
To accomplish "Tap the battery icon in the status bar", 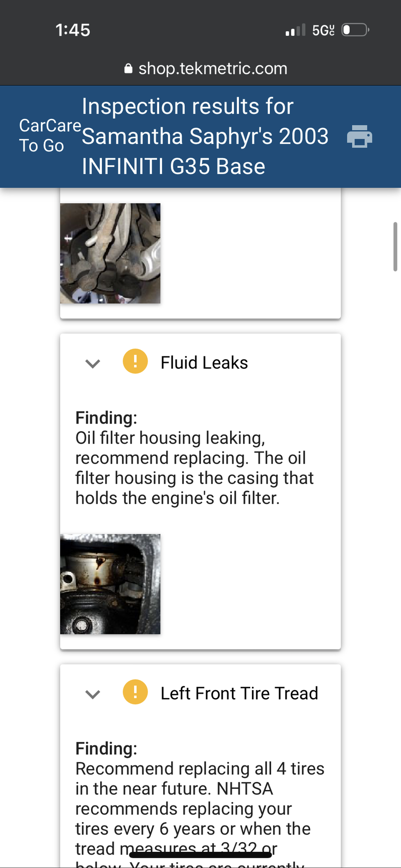I will pyautogui.click(x=355, y=30).
